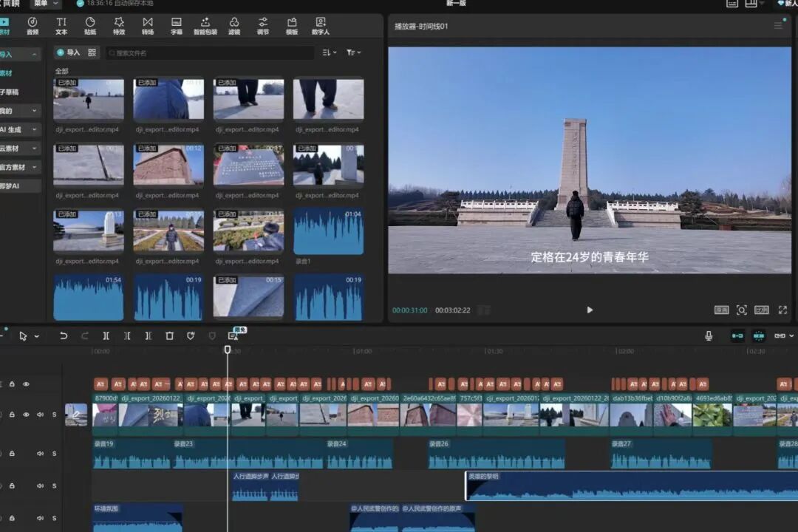Click the undo arrow in timeline toolbar

(x=64, y=335)
